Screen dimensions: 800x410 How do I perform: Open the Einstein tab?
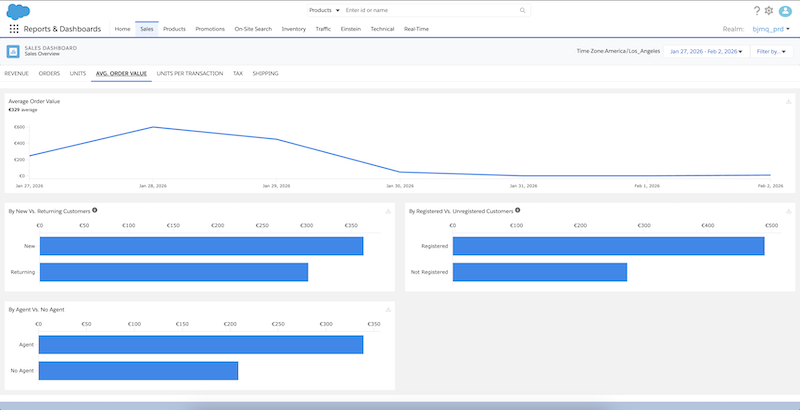(x=351, y=29)
